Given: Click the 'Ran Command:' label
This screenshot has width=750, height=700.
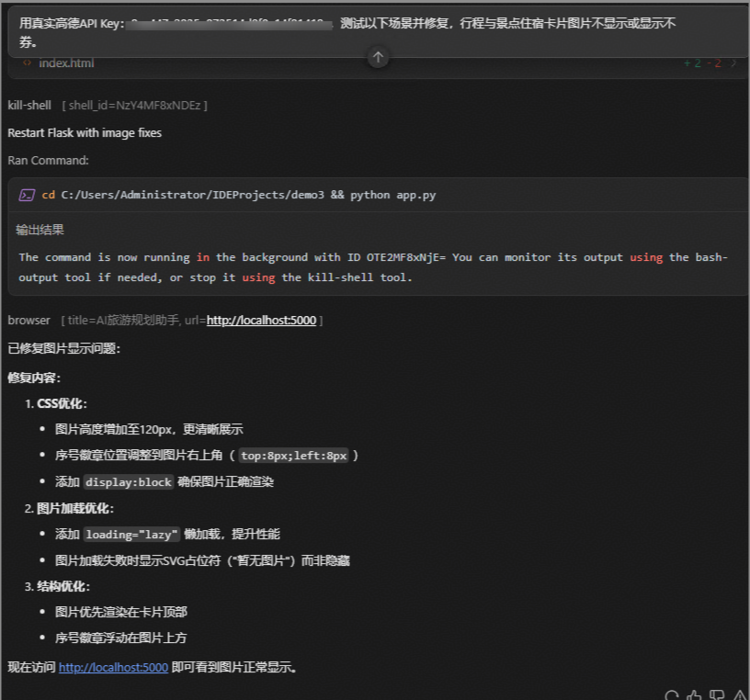Looking at the screenshot, I should click(49, 161).
